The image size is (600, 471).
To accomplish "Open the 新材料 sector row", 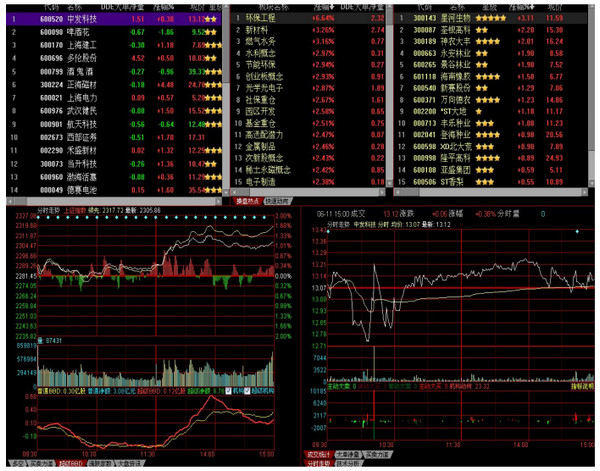I will tap(309, 30).
